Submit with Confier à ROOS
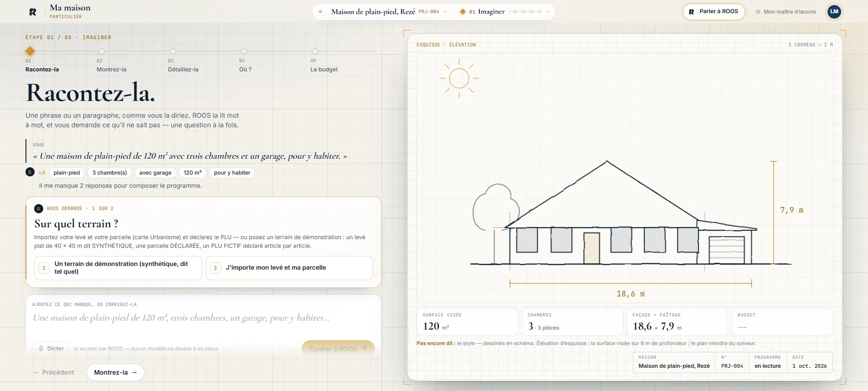The height and width of the screenshot is (391, 868). point(338,349)
